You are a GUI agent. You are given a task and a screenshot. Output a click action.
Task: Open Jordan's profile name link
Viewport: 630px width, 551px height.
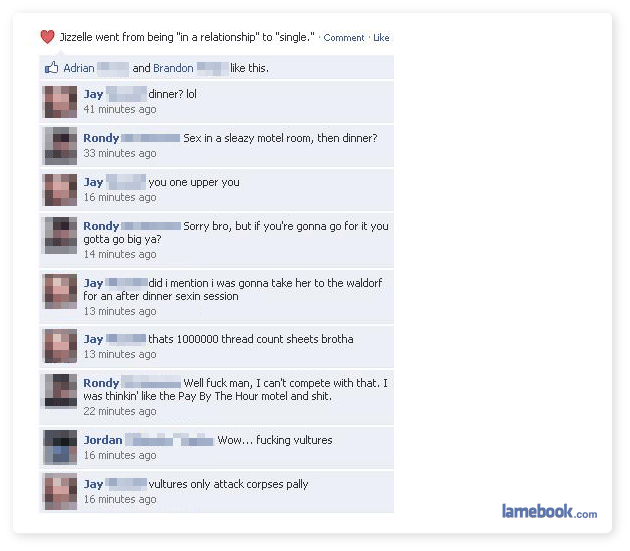[x=103, y=440]
